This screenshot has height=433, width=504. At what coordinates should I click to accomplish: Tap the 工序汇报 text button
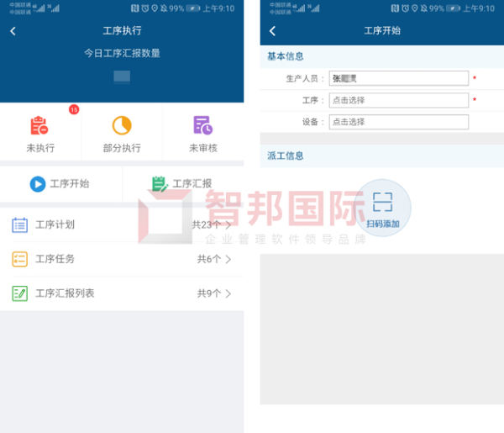pos(192,183)
